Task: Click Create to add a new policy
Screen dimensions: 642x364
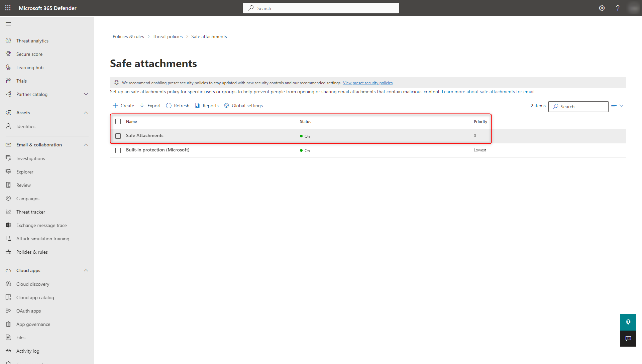Action: (123, 106)
